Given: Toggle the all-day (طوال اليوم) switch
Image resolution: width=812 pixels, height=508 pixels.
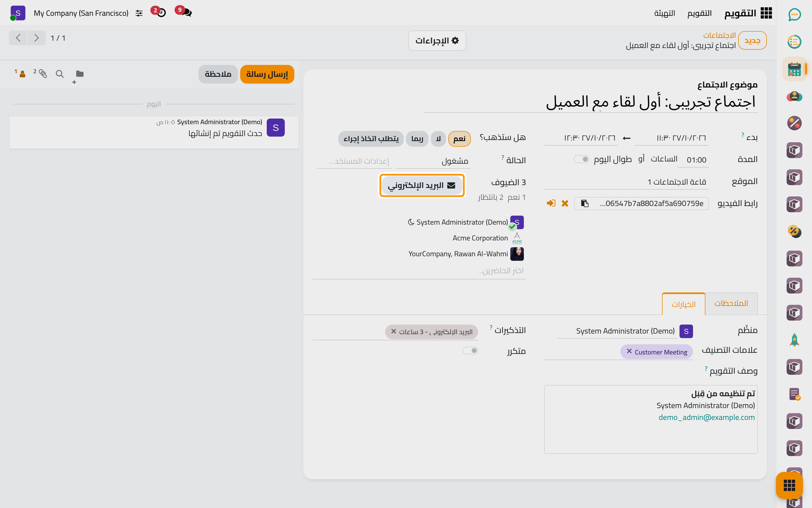Looking at the screenshot, I should [582, 160].
